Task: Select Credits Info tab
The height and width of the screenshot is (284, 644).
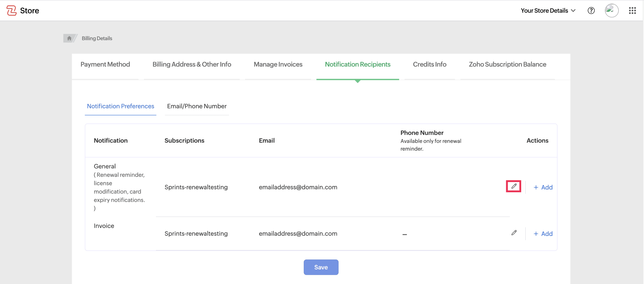Action: [429, 64]
